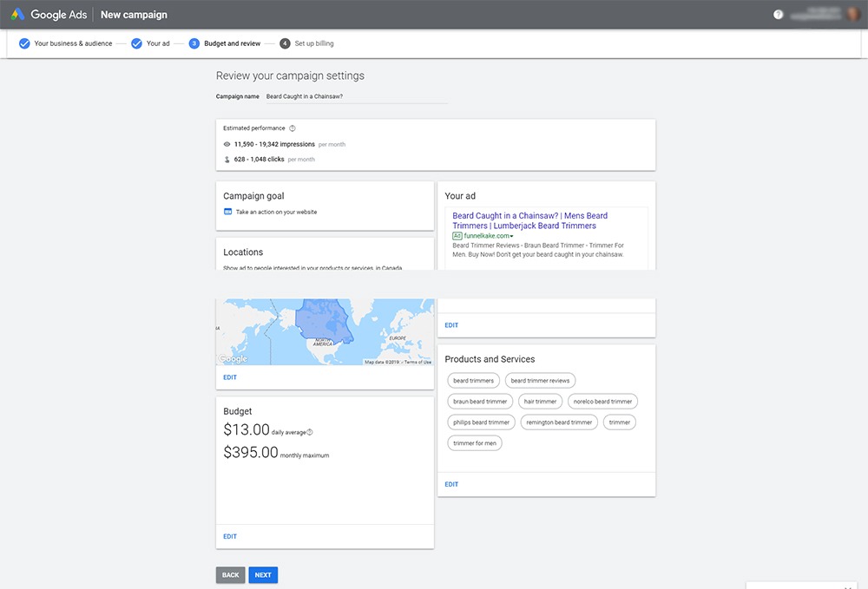Select the 'philips beard trimmer' chip
The width and height of the screenshot is (868, 589).
pos(481,422)
